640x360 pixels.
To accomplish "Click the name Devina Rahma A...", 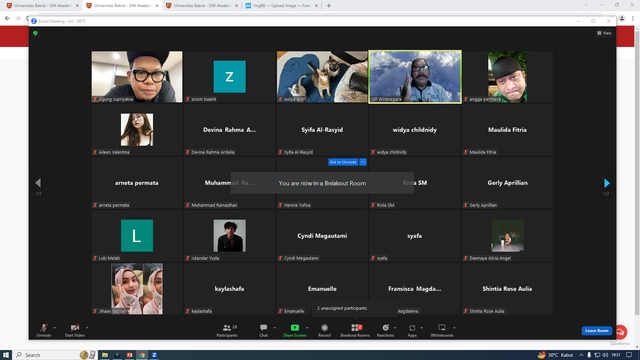I will 229,130.
